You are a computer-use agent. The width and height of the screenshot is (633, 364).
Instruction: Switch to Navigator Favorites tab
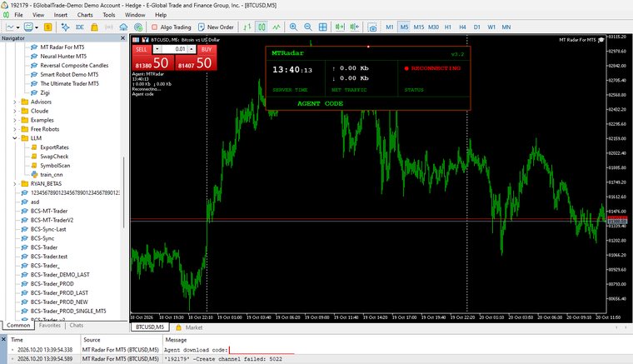[x=50, y=325]
